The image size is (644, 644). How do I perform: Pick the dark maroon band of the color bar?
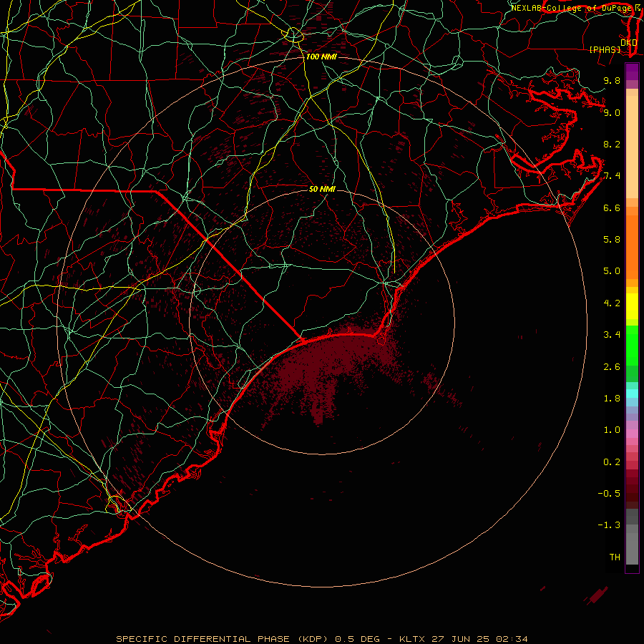click(x=632, y=493)
